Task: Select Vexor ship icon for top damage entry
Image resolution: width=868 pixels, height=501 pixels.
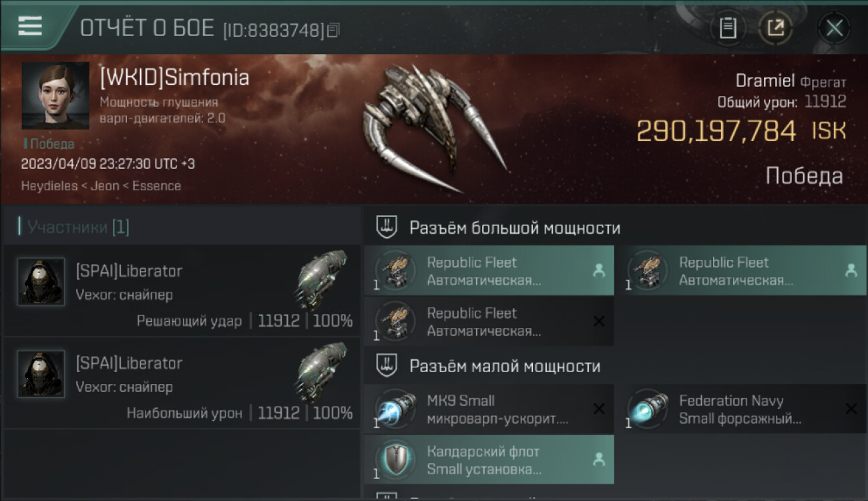Action: pos(322,371)
